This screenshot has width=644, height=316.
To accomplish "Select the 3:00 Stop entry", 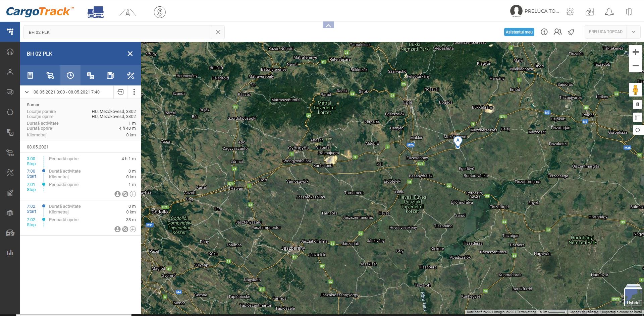I will (x=80, y=161).
